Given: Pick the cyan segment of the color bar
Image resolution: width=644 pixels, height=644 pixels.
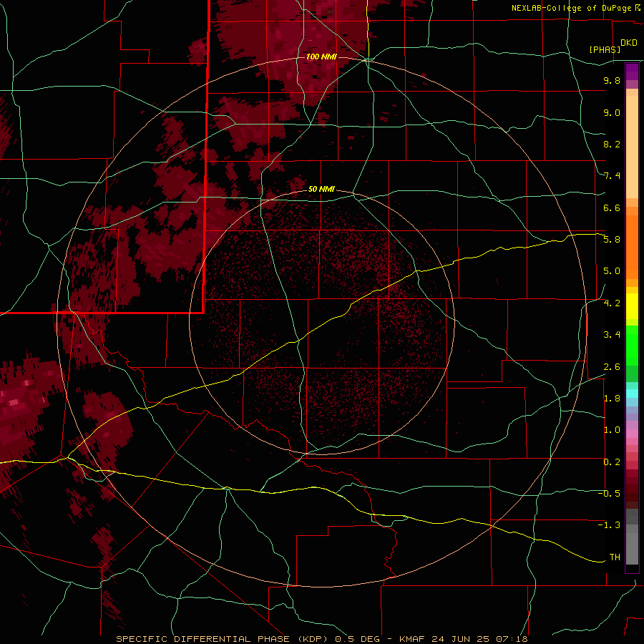Looking at the screenshot, I should pos(632,394).
